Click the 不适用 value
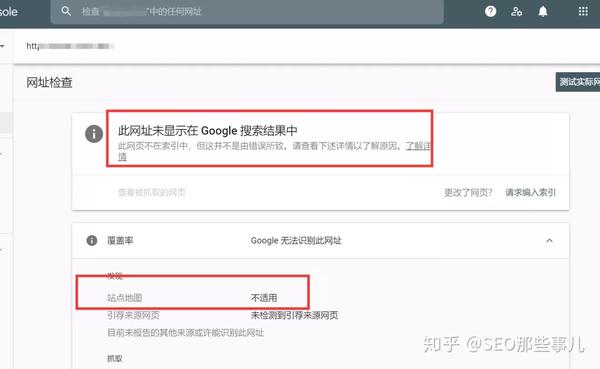This screenshot has height=369, width=600. pyautogui.click(x=264, y=298)
